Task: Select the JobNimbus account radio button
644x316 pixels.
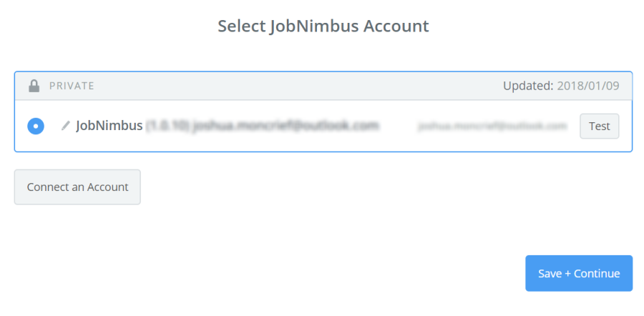Action: pos(36,126)
